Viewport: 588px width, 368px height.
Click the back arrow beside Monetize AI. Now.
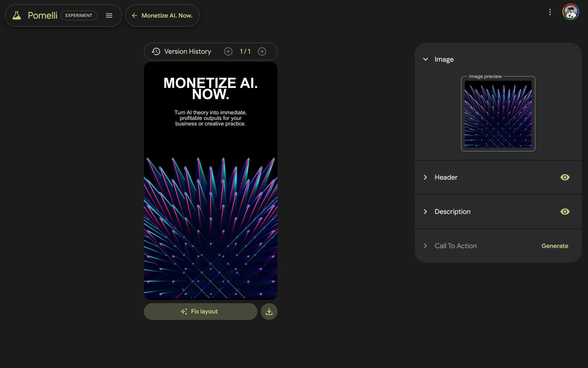[x=134, y=15]
